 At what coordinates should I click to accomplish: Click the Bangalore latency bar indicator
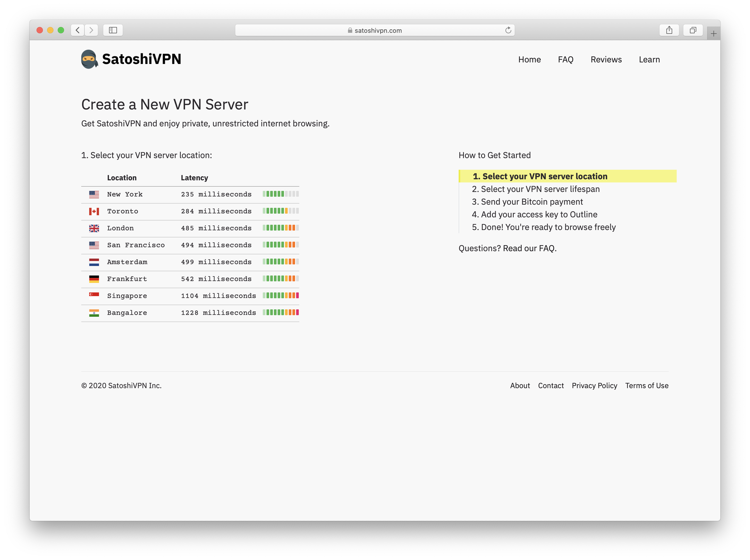pos(281,312)
